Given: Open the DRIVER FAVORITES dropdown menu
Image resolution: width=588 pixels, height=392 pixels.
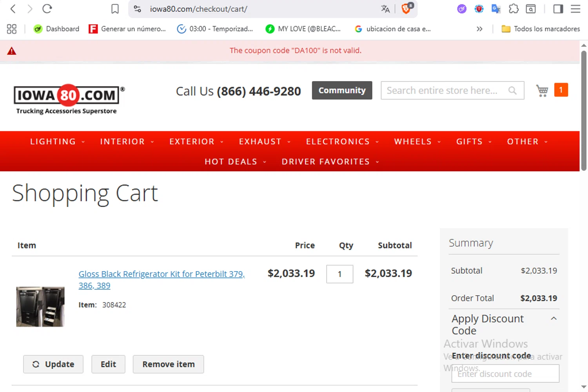Looking at the screenshot, I should coord(330,162).
